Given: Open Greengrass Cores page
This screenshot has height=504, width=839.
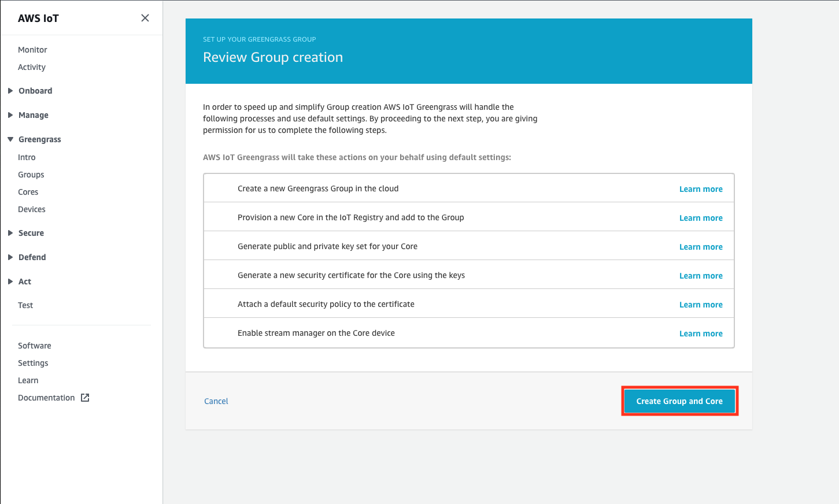Looking at the screenshot, I should coord(28,192).
